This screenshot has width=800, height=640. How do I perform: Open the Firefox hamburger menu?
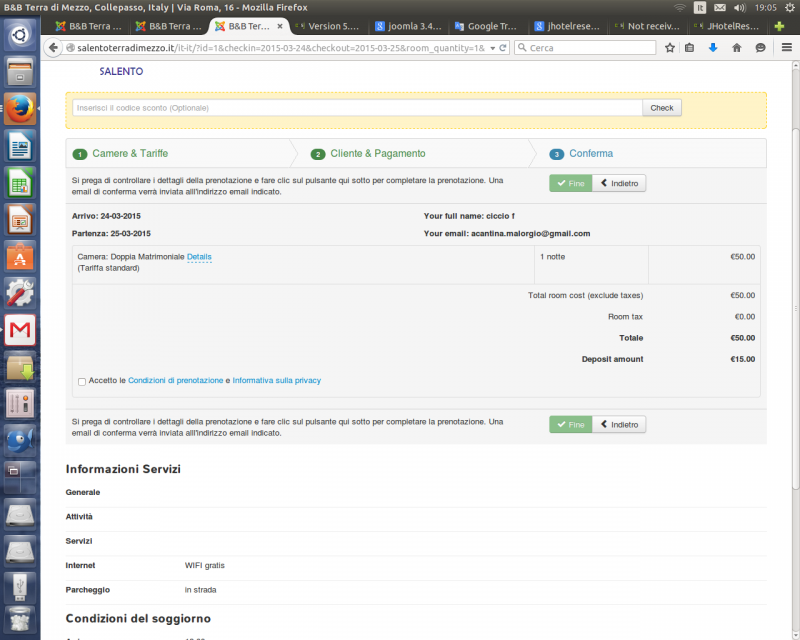pos(786,47)
